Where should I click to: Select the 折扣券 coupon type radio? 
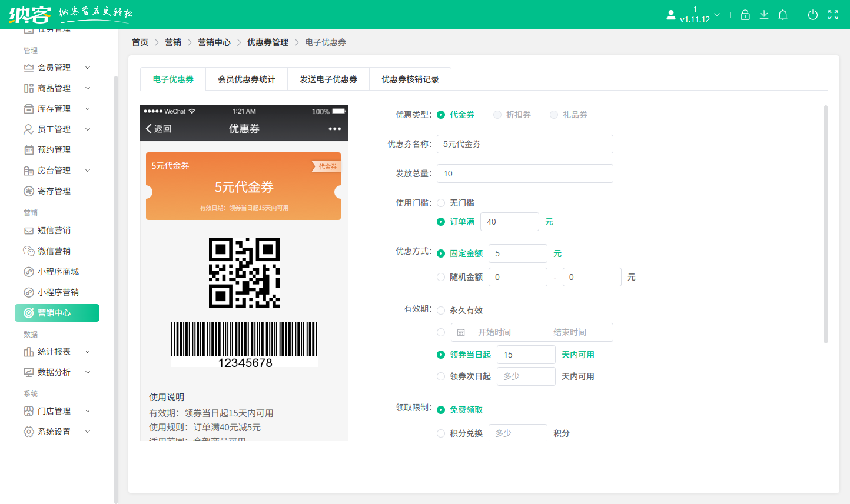496,115
